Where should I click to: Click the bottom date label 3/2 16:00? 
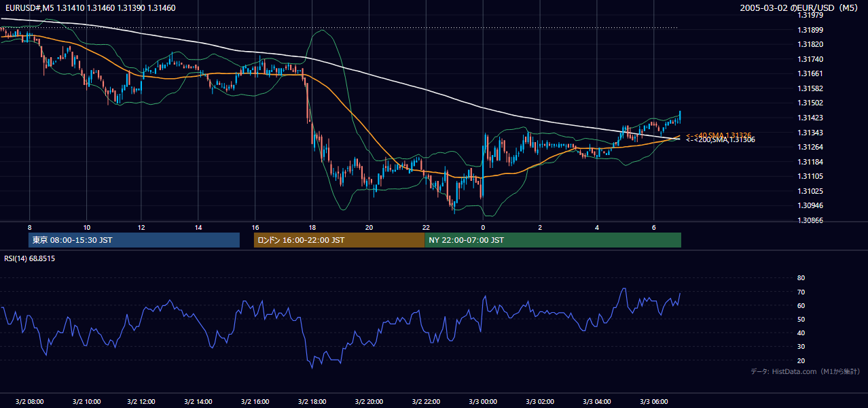[255, 402]
